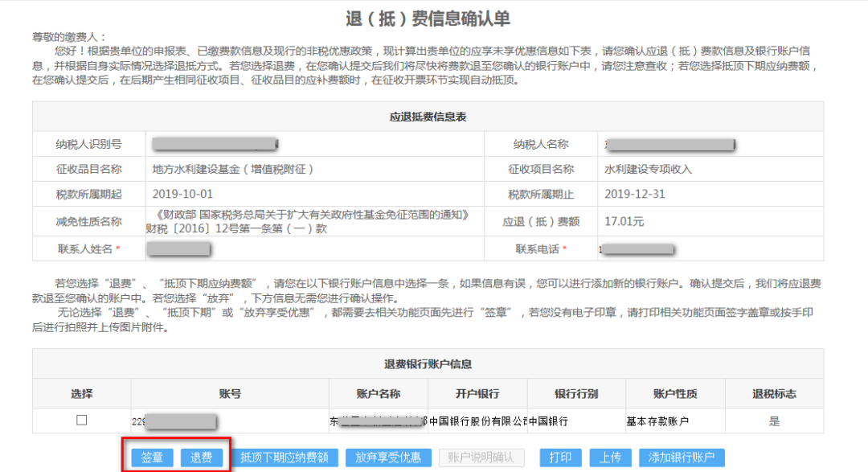The height and width of the screenshot is (472, 868).
Task: Click the 减免性质名称 label
Action: tap(88, 222)
